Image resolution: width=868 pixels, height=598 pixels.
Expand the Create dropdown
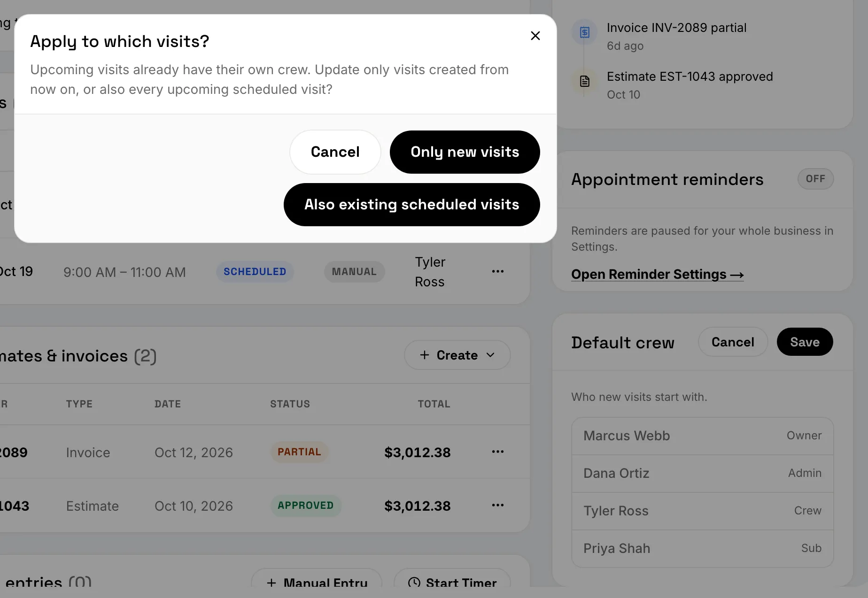click(457, 355)
